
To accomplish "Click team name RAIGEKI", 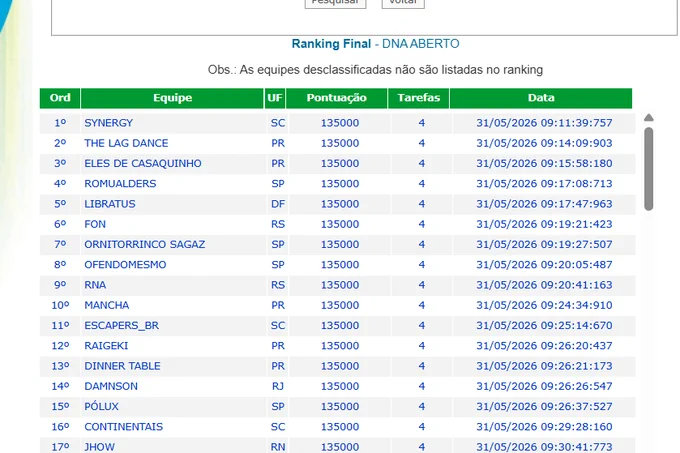I will pos(106,346).
